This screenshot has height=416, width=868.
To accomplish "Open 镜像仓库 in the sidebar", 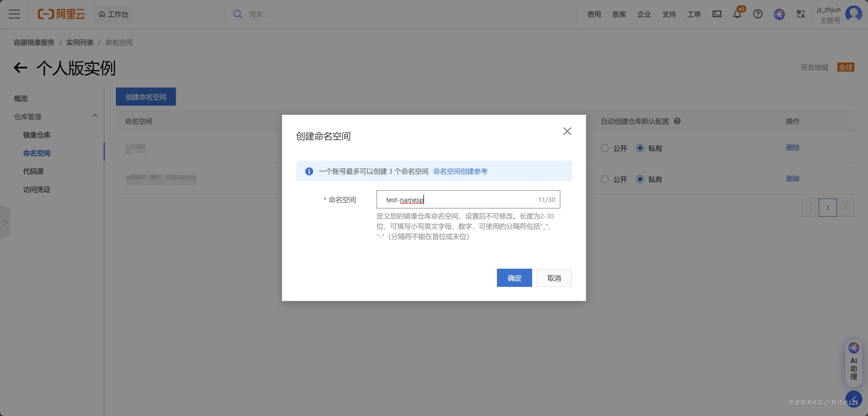I will (x=37, y=135).
